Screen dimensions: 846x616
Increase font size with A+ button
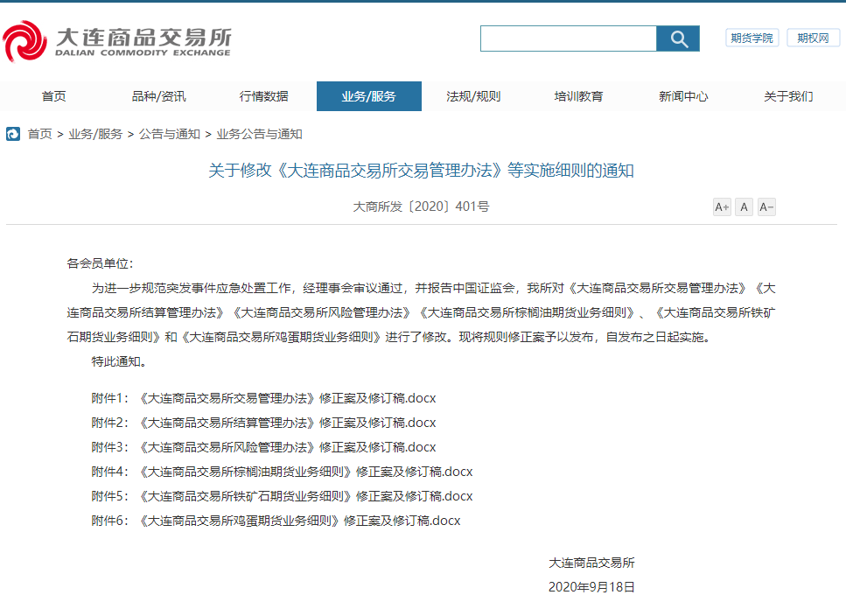coord(722,207)
